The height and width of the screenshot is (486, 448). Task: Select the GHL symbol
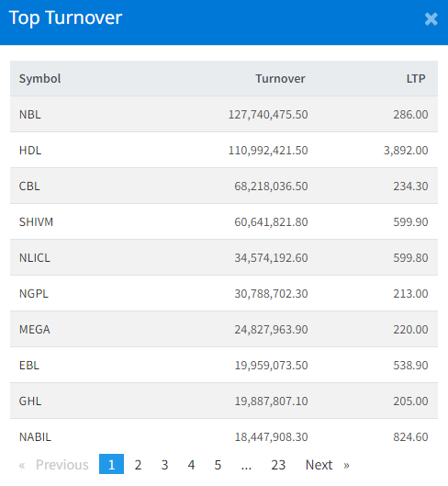pos(30,401)
